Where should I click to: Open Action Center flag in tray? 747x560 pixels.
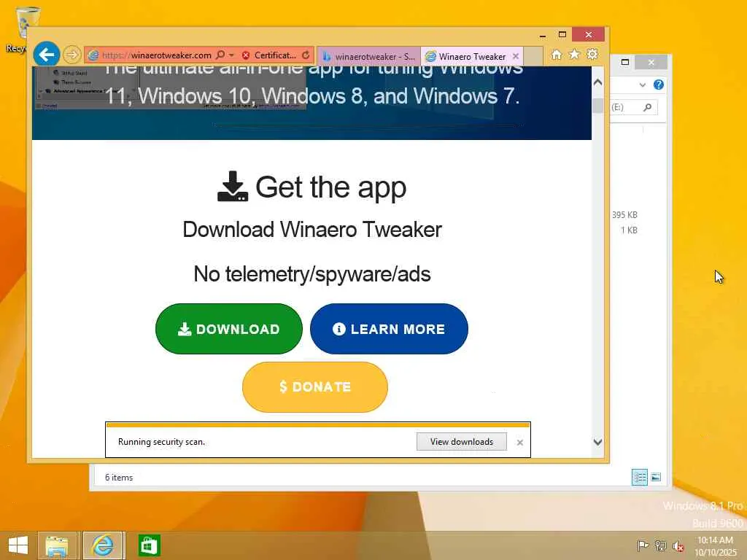click(643, 545)
